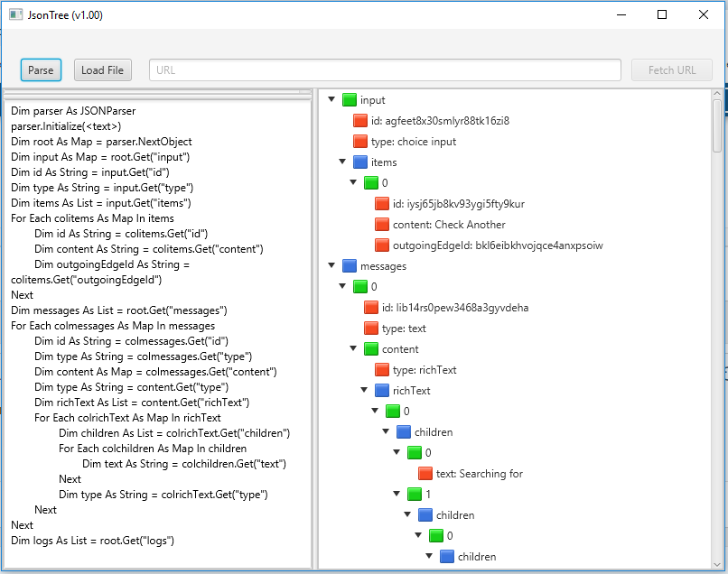This screenshot has height=574, width=728.
Task: Select the 'type: richText' tree row
Action: [x=516, y=370]
